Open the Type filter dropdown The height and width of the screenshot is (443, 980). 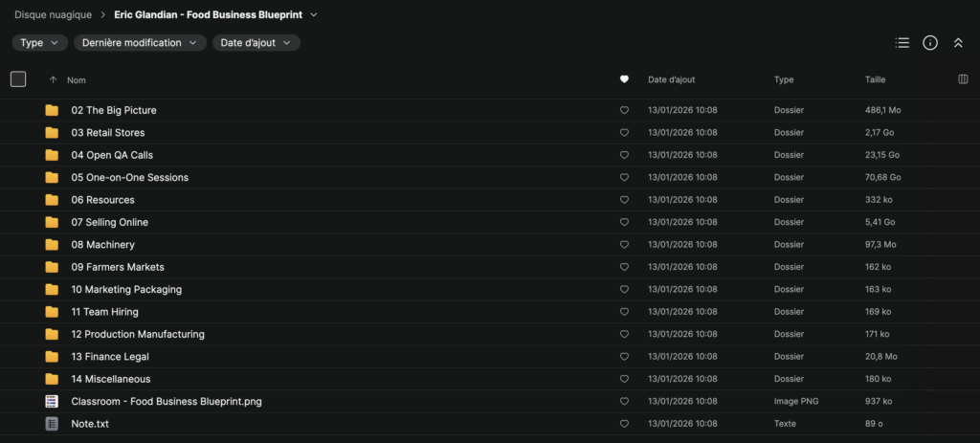coord(40,43)
